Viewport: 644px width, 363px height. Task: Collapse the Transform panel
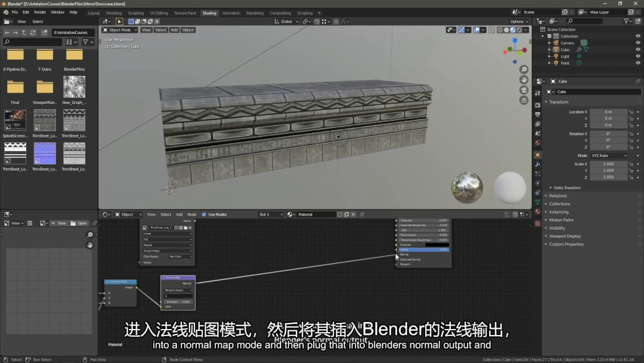click(558, 102)
